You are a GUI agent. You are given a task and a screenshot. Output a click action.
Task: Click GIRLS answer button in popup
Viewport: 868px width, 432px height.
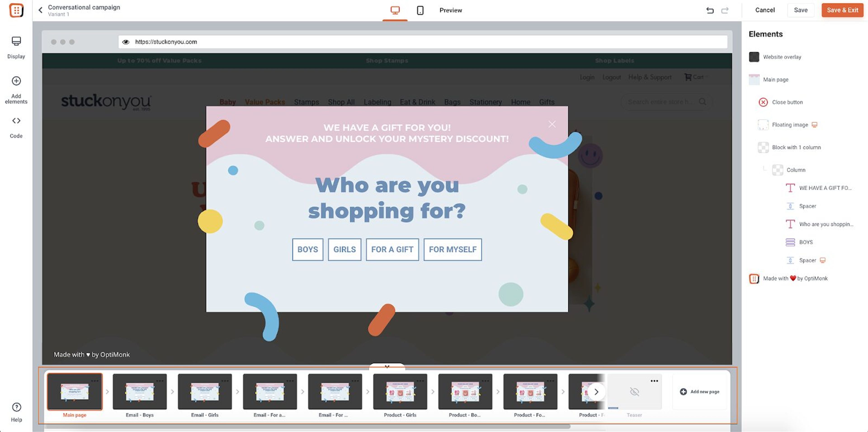pyautogui.click(x=344, y=250)
